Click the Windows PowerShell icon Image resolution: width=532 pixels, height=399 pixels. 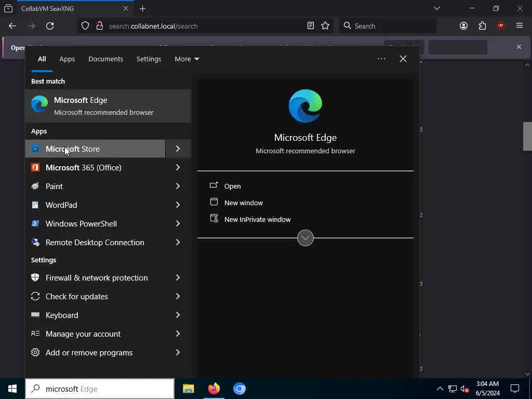35,223
